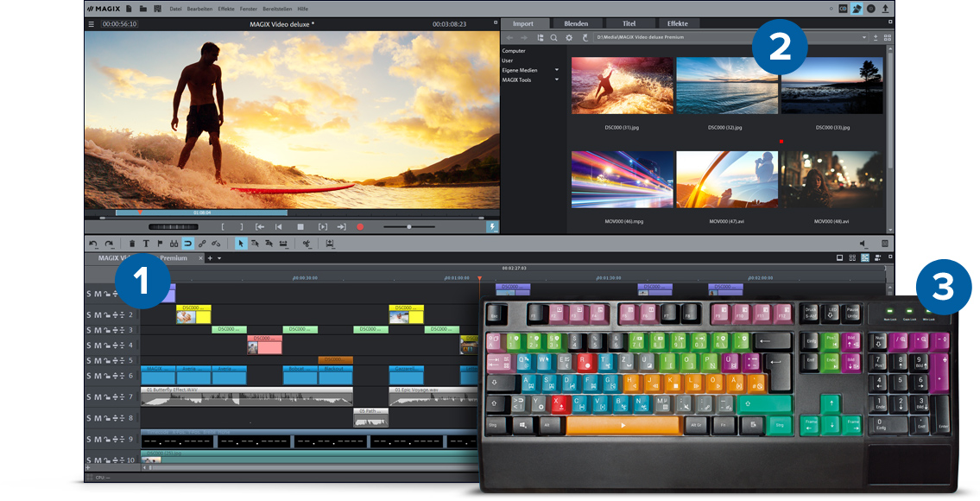The image size is (980, 501).
Task: Redo the last undone edit
Action: tap(109, 244)
